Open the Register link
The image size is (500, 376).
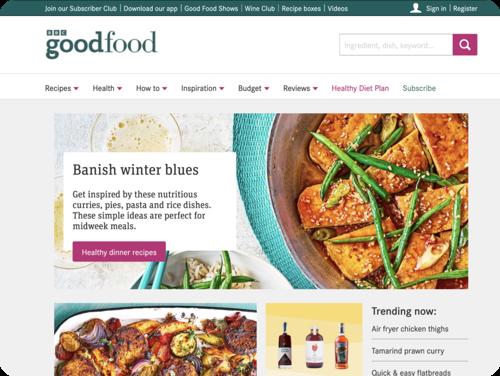(x=465, y=8)
